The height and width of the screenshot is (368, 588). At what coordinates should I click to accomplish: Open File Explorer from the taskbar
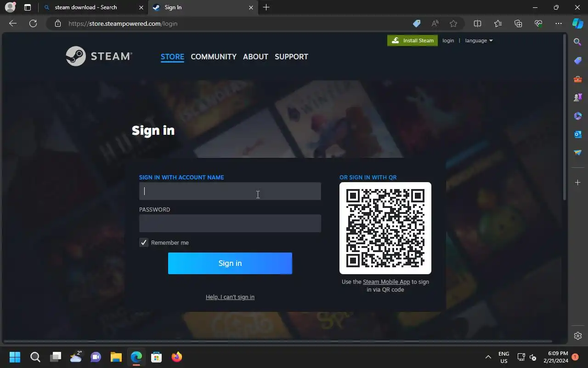(x=116, y=357)
